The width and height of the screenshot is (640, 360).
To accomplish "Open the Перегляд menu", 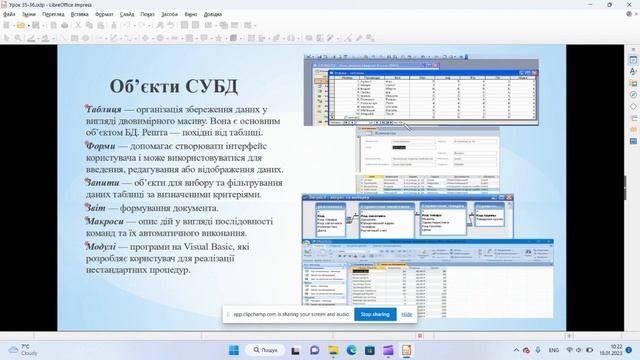I will click(x=53, y=14).
